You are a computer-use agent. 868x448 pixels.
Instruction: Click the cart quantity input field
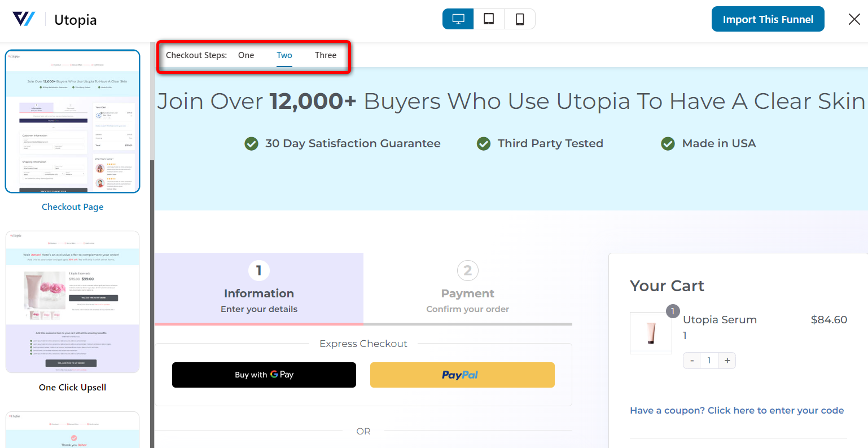(709, 360)
